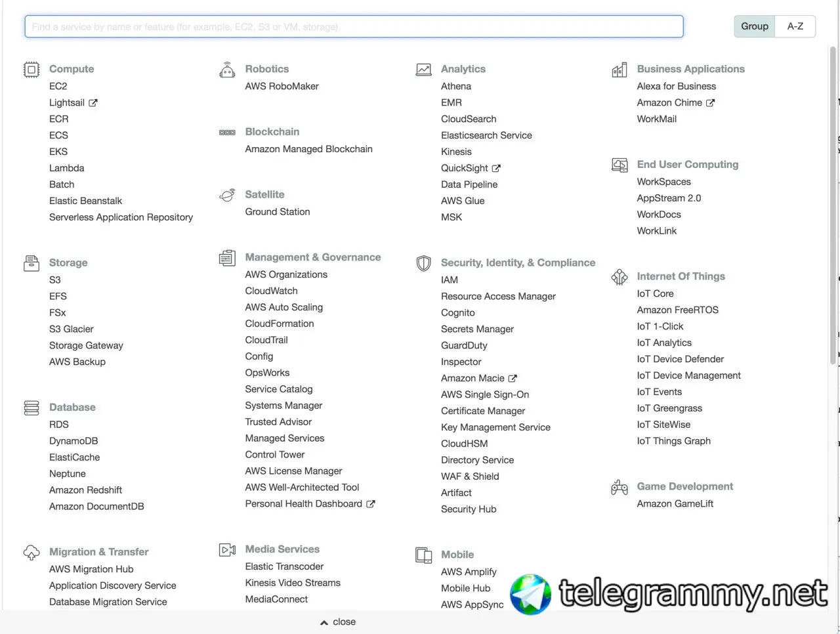This screenshot has width=840, height=634.
Task: Open CloudFormation
Action: pos(280,324)
